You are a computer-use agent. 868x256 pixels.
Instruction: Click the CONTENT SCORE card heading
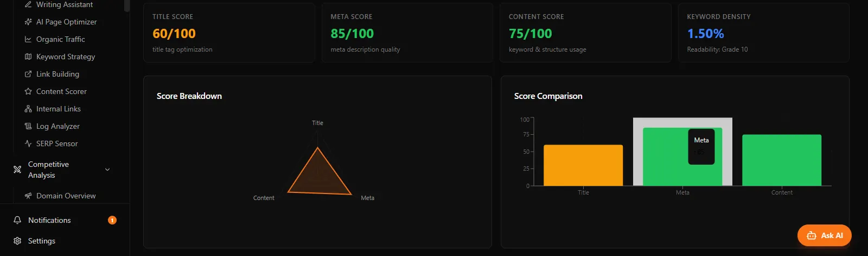536,17
